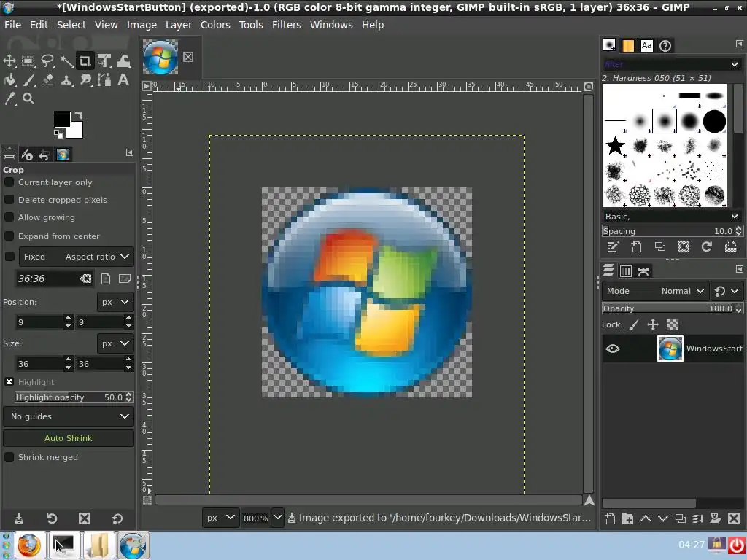Open the Size unit px dropdown
747x560 pixels.
(115, 344)
